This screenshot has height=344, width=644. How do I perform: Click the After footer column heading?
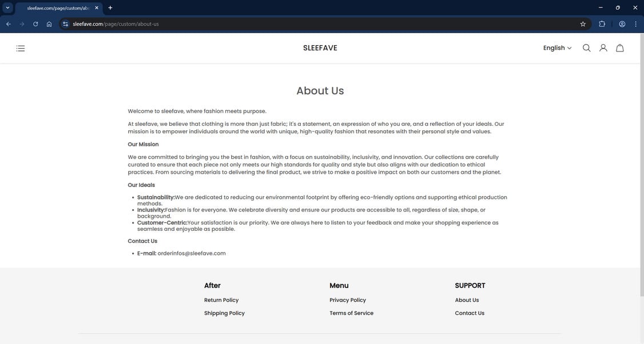[212, 286]
